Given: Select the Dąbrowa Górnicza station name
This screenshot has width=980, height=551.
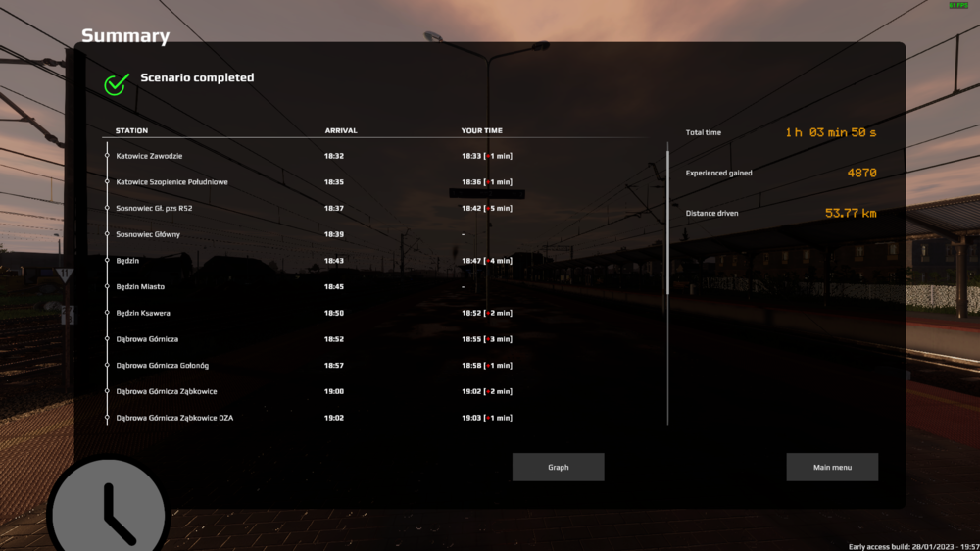Looking at the screenshot, I should 147,339.
